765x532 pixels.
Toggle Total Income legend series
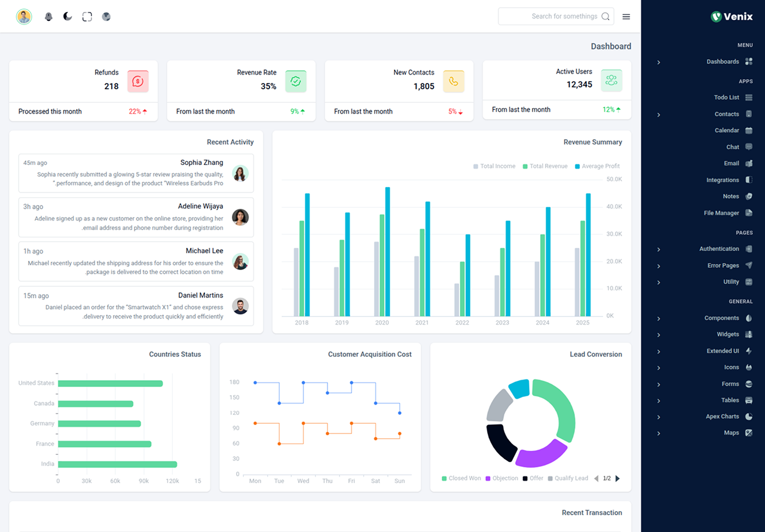pyautogui.click(x=494, y=166)
